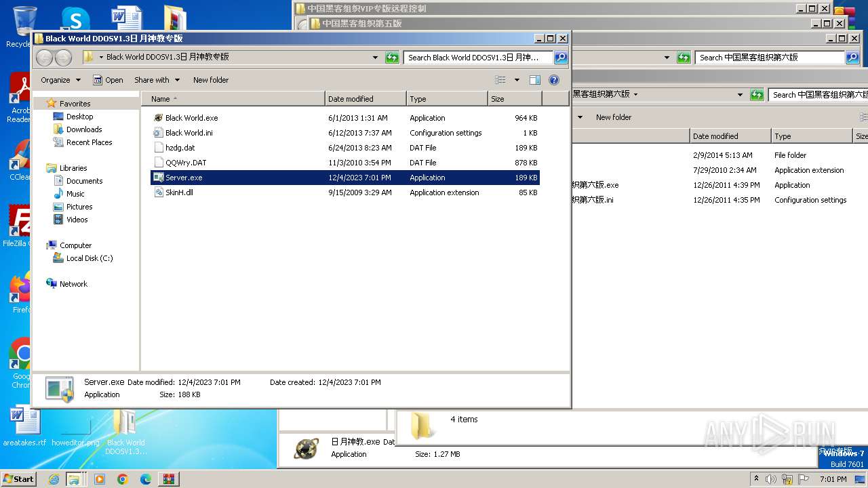The image size is (868, 488).
Task: Click Open in the toolbar
Action: [x=108, y=80]
